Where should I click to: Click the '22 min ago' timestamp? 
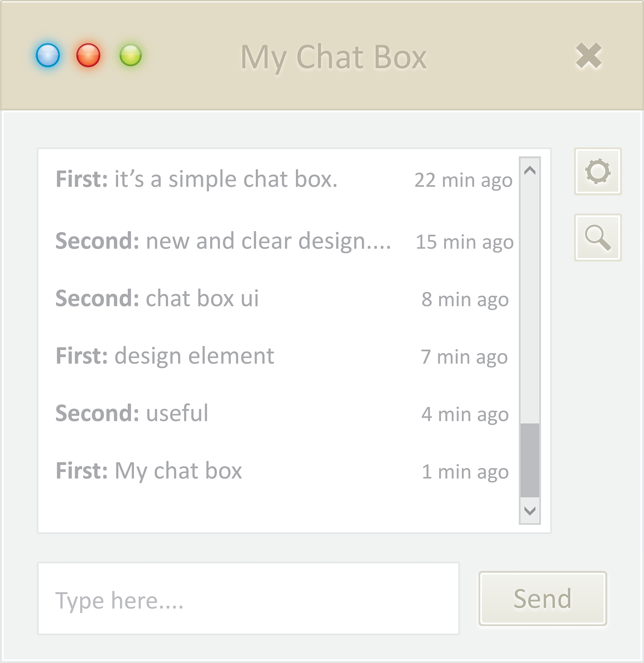click(464, 180)
